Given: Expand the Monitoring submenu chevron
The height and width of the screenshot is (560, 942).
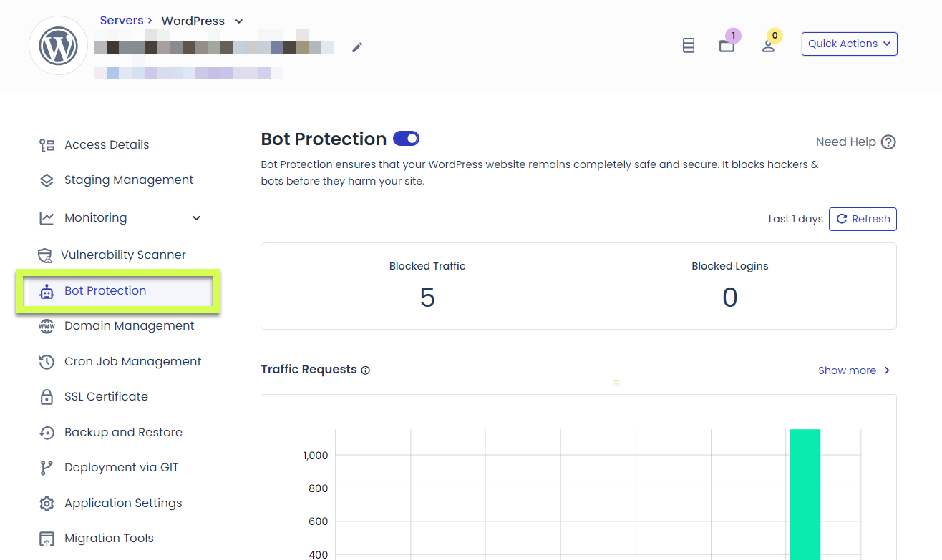Looking at the screenshot, I should pyautogui.click(x=197, y=218).
